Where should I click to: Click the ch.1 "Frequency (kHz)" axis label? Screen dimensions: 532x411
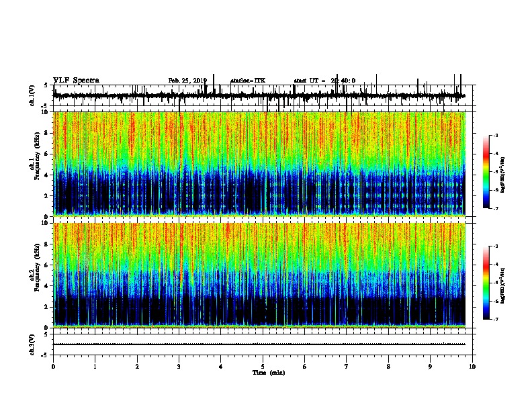(x=37, y=156)
